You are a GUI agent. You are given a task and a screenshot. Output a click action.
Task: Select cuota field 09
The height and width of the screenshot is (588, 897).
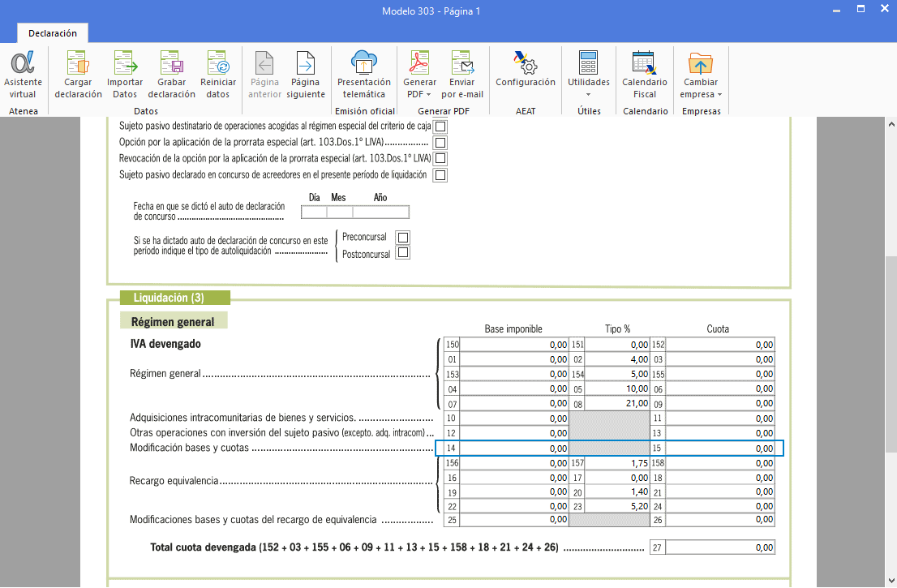coord(720,403)
